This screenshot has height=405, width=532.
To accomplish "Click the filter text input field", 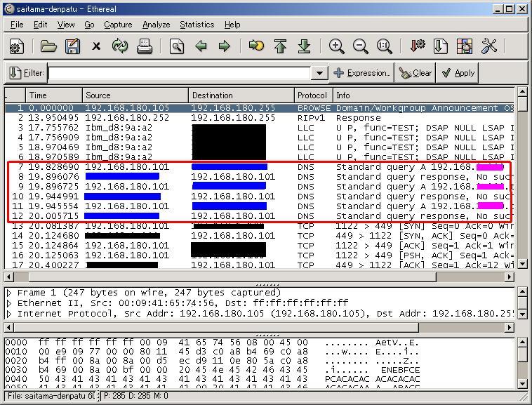I will [x=180, y=73].
